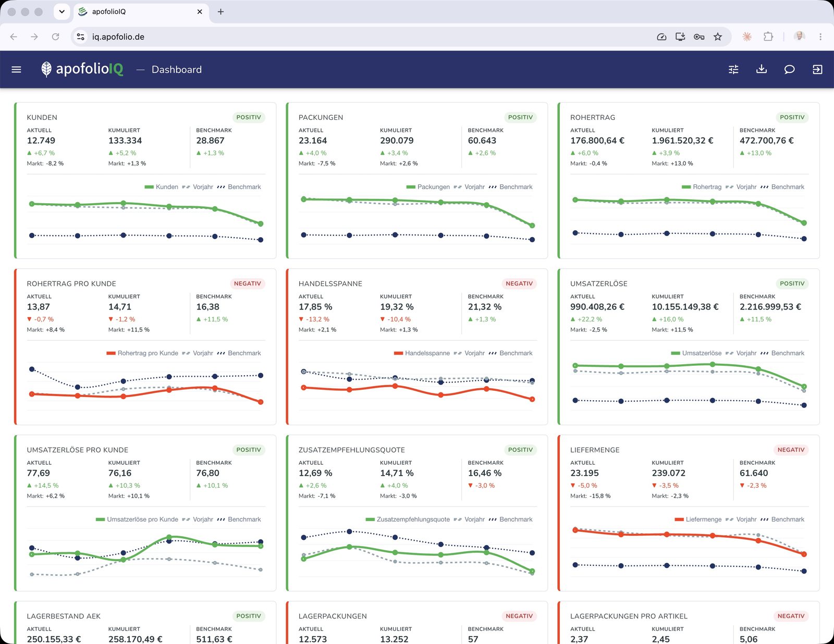The image size is (834, 644).
Task: Toggle Liefermenge legend entry
Action: click(x=698, y=519)
